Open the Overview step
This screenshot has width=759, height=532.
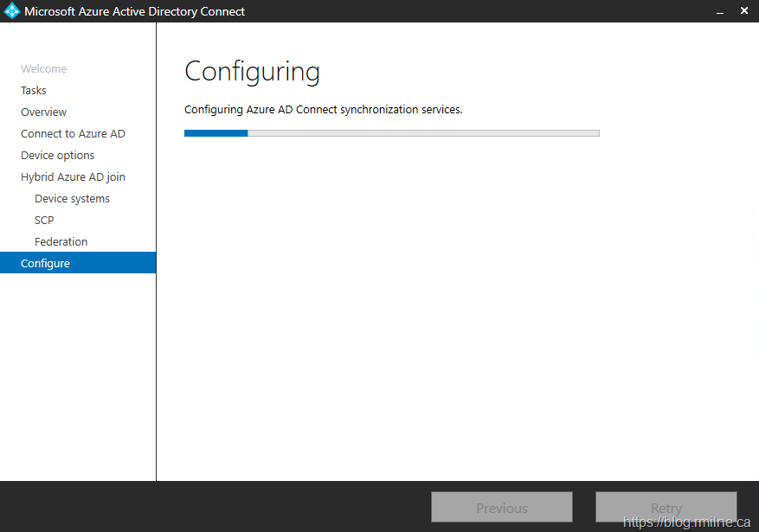[x=44, y=112]
